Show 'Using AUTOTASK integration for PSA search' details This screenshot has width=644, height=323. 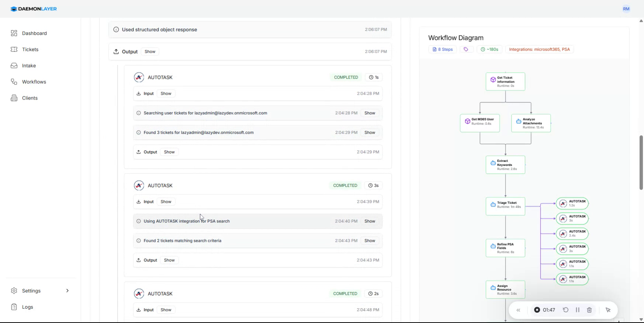[370, 221]
